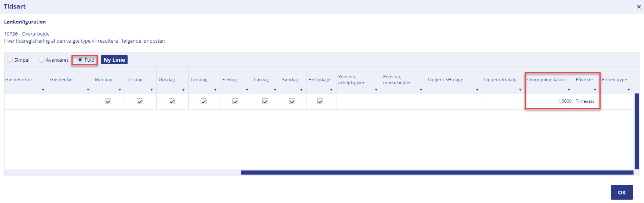This screenshot has height=203, width=644.
Task: Open filter icon on Helligdage column
Action: point(331,90)
